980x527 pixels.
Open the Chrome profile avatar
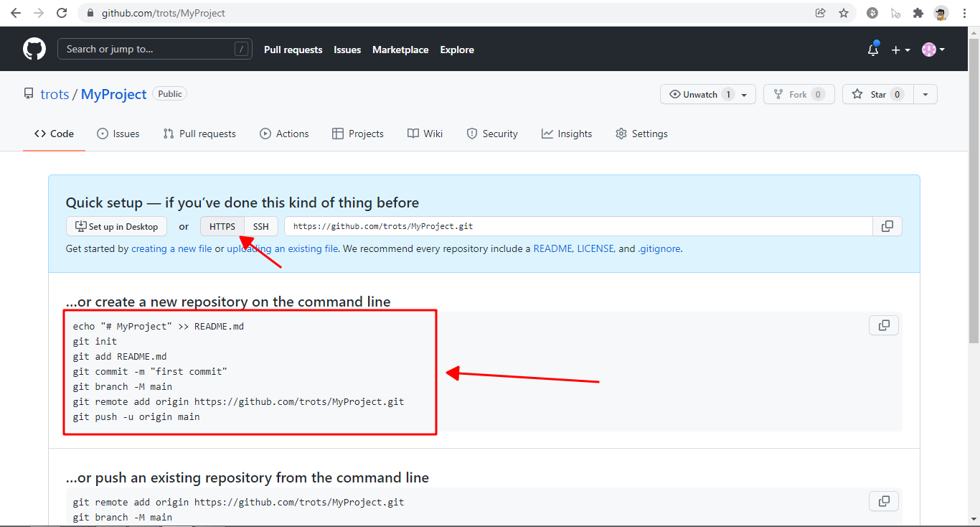click(941, 13)
